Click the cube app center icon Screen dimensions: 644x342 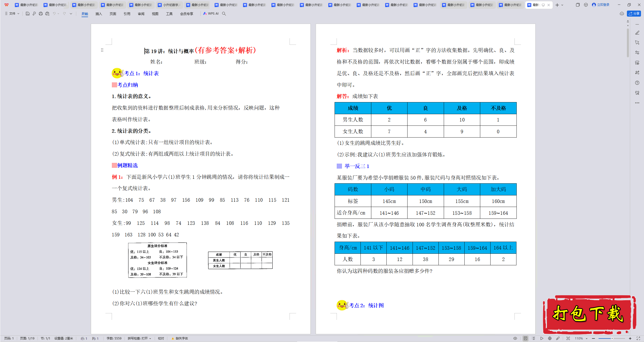[586, 5]
